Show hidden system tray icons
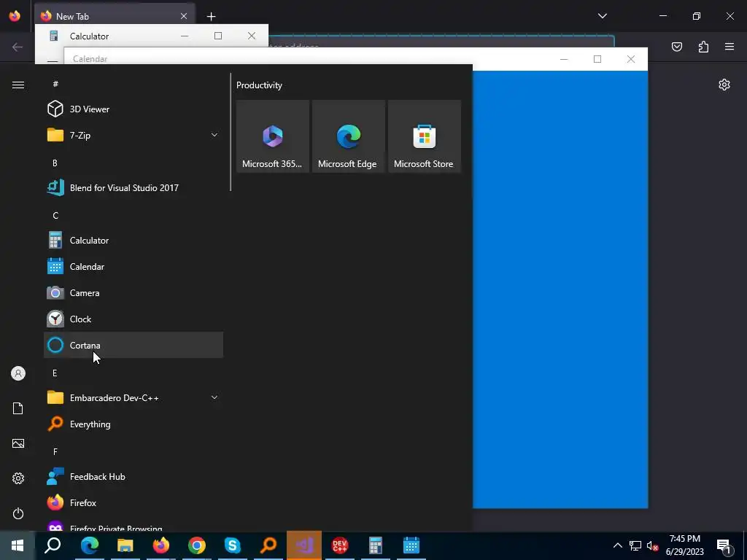This screenshot has height=560, width=747. pos(617,545)
